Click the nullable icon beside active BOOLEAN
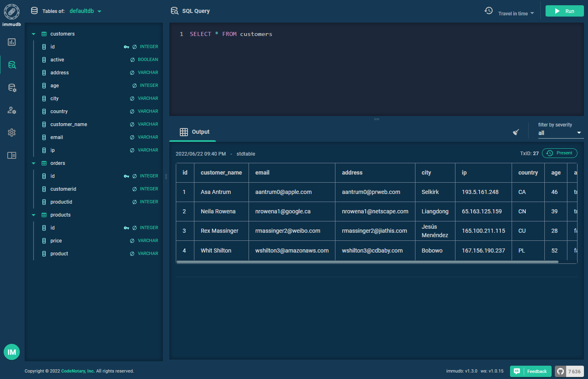Image resolution: width=588 pixels, height=379 pixels. (x=132, y=60)
